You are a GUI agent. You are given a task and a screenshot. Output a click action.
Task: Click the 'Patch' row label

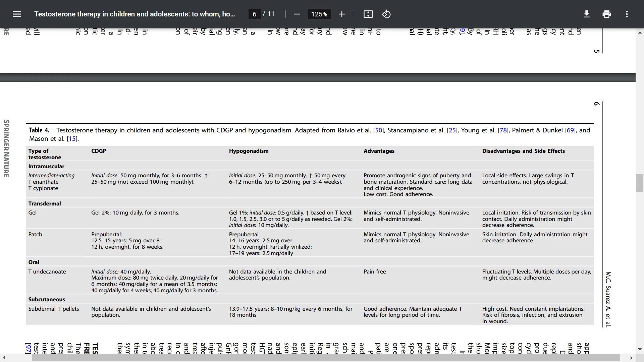tap(35, 235)
